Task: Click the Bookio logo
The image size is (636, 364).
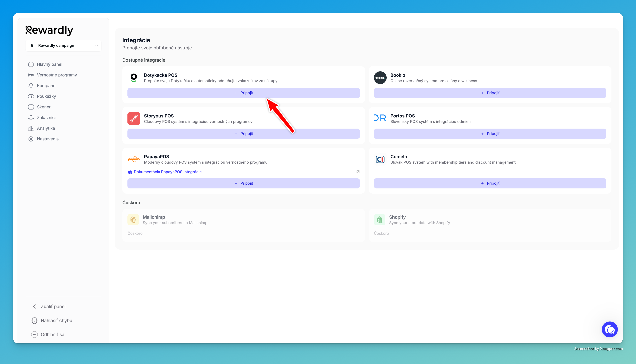Action: [x=380, y=78]
